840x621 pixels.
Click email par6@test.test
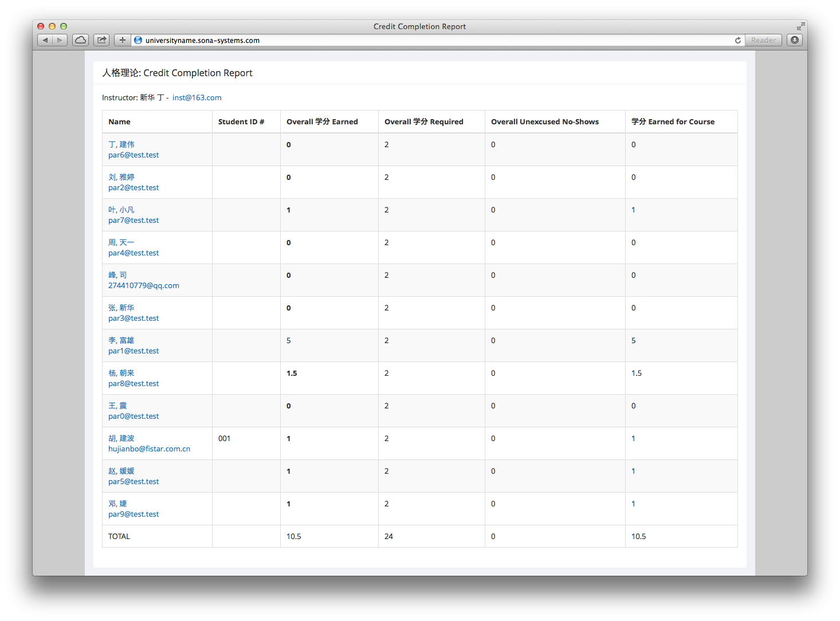134,155
